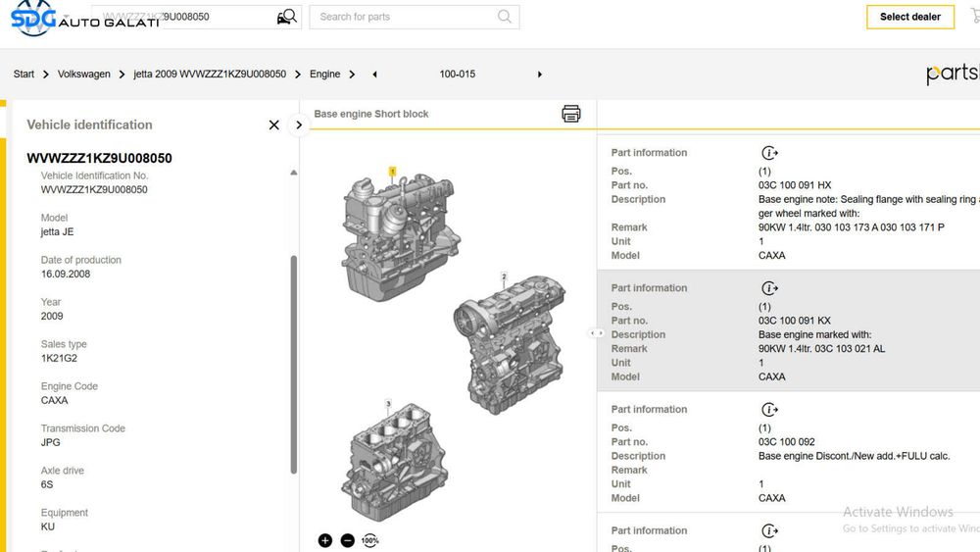Image resolution: width=980 pixels, height=552 pixels.
Task: Click the vehicle search car-magnifier icon
Action: [286, 17]
